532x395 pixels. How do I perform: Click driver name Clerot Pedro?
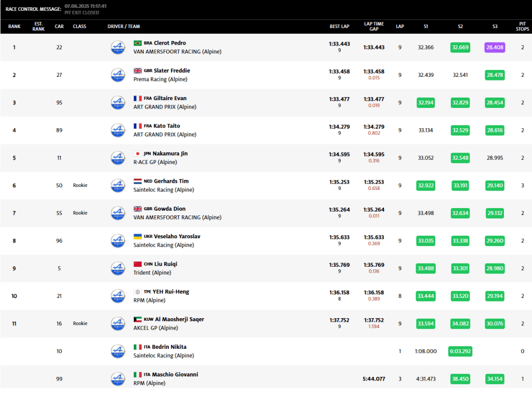170,43
